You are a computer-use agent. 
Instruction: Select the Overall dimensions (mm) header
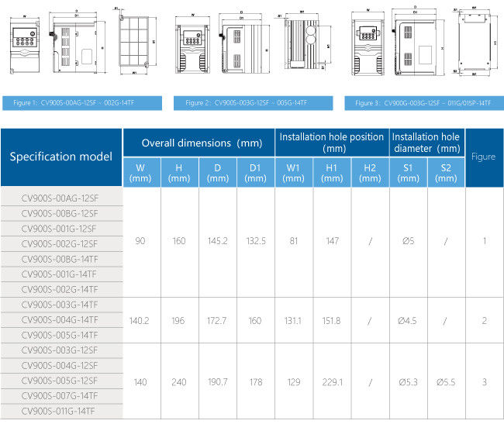(198, 143)
